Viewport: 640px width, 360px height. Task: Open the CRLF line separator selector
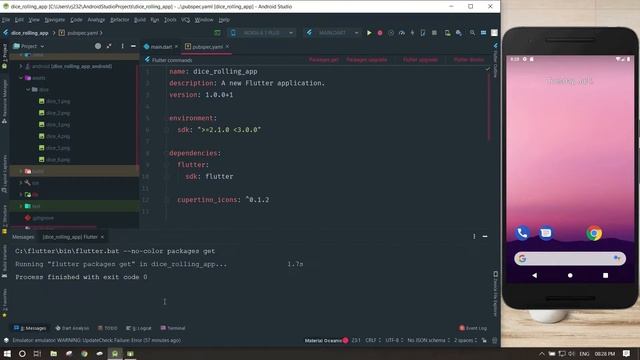click(373, 340)
